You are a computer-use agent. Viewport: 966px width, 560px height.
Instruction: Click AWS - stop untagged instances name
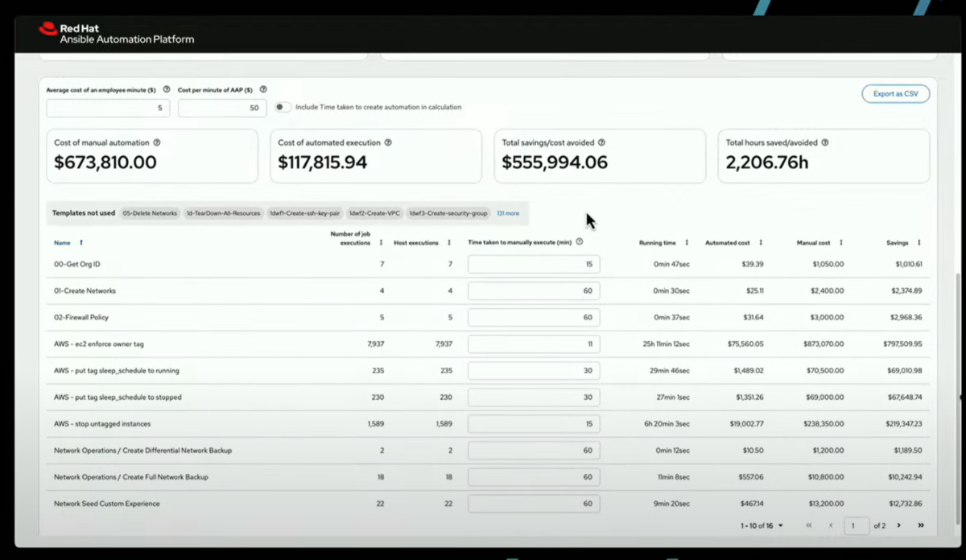pos(102,423)
